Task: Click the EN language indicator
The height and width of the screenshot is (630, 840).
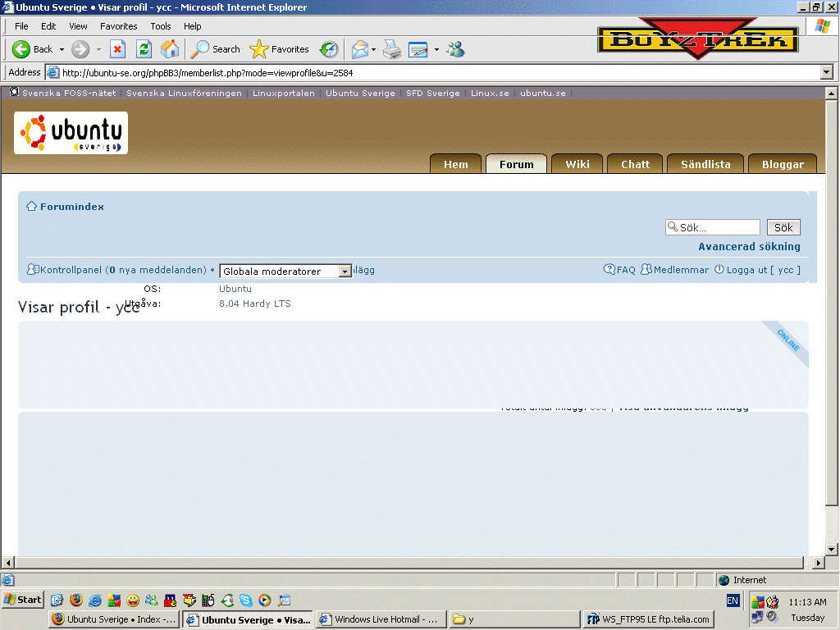Action: [733, 600]
